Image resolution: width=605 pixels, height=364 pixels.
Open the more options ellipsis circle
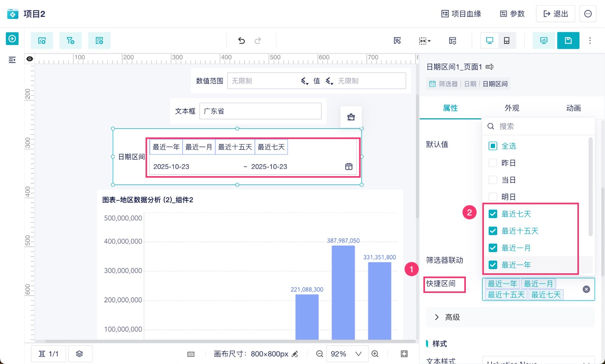pos(588,14)
